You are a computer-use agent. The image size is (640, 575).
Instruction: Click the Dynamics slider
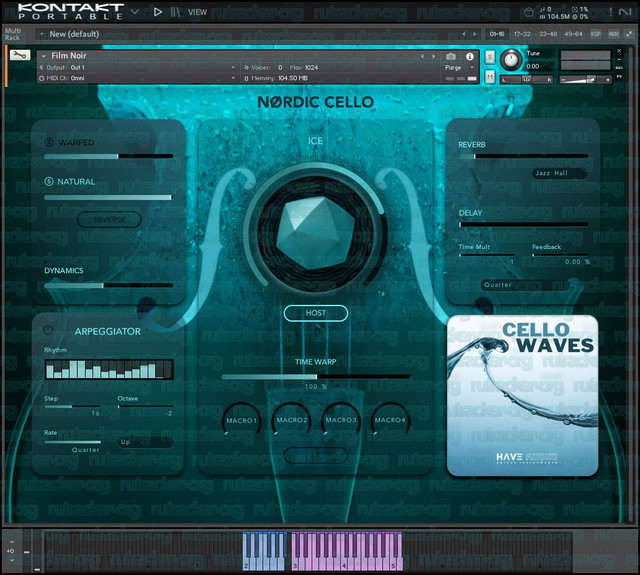tap(108, 285)
